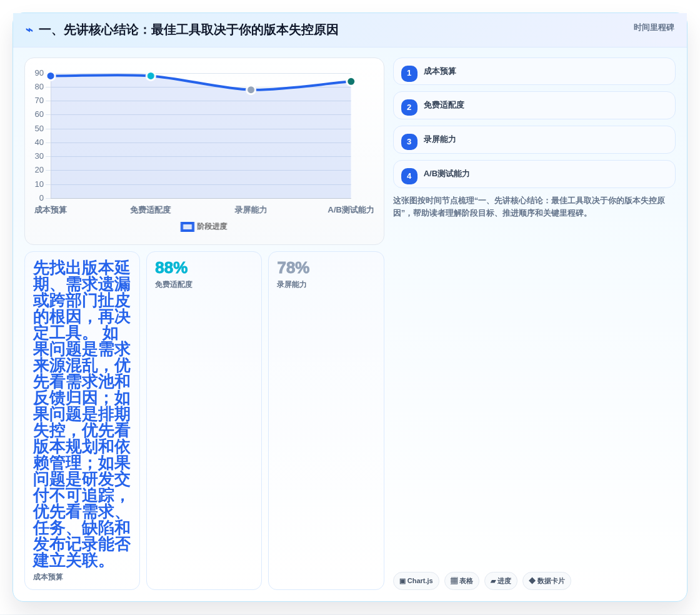Click the A/B测试能力 x-axis label
Image resolution: width=700 pixels, height=615 pixels.
click(x=351, y=210)
